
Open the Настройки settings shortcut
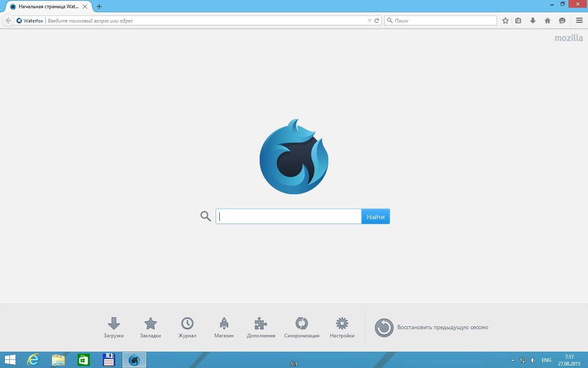click(342, 328)
